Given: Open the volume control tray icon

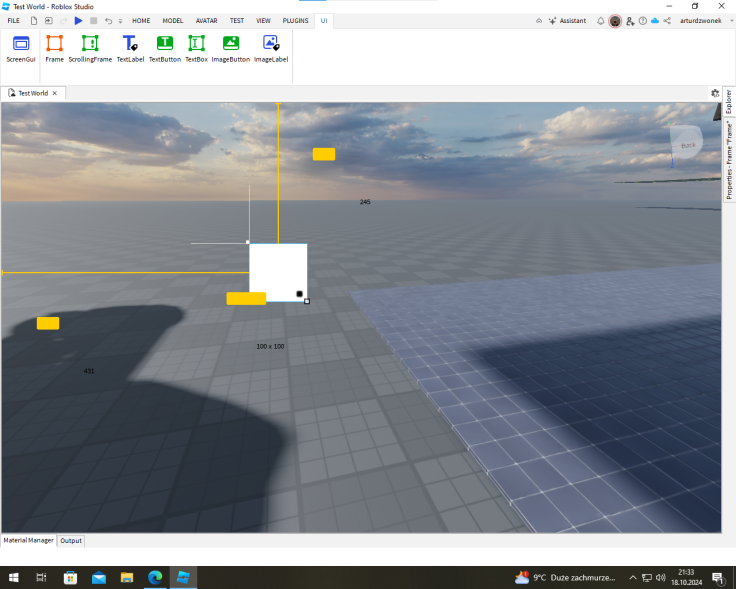Looking at the screenshot, I should 660,578.
